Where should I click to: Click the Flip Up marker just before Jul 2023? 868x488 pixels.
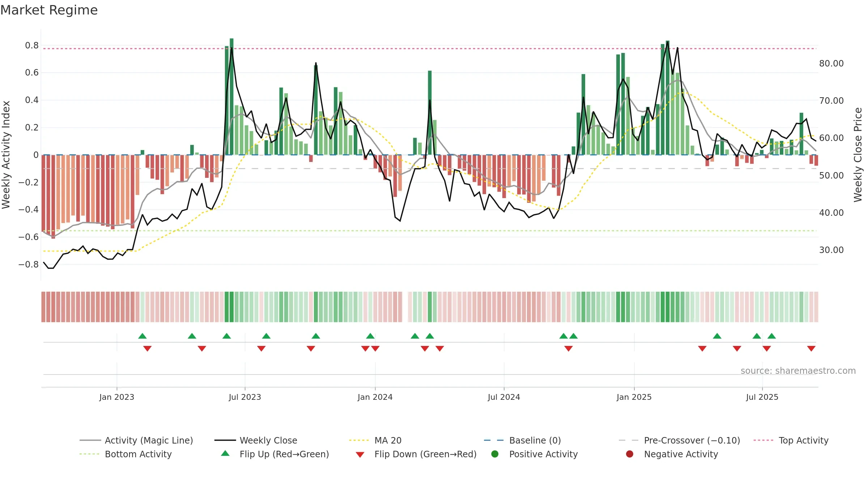click(227, 336)
